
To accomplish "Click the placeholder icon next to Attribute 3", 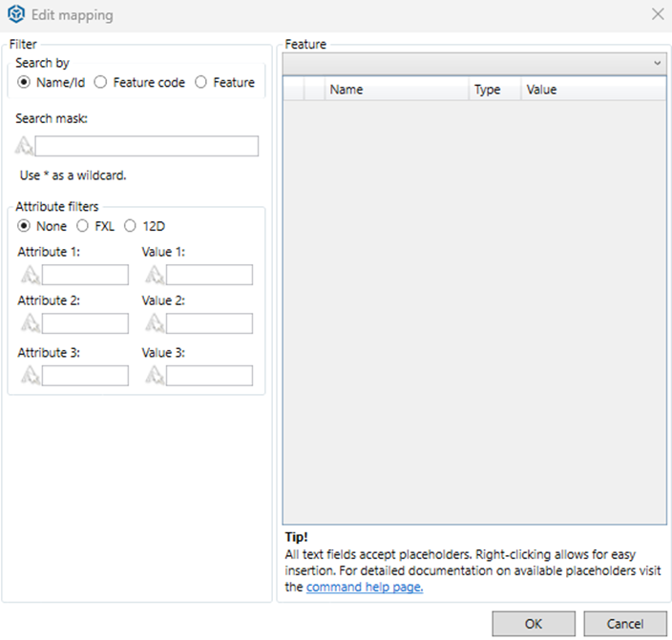I will point(31,375).
